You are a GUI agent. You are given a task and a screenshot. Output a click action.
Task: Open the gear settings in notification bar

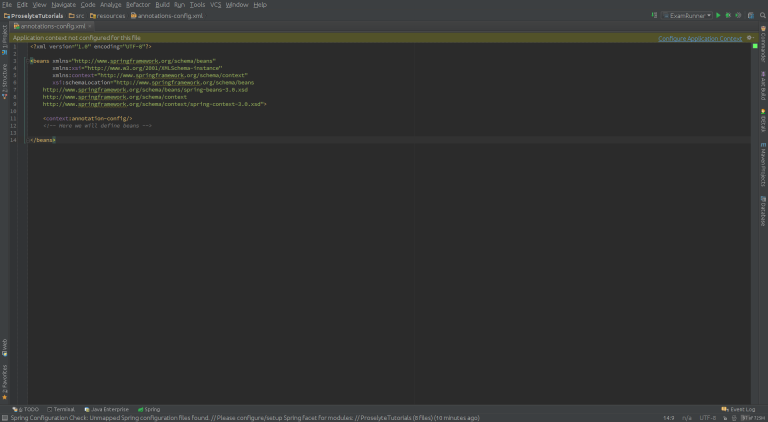tap(751, 37)
